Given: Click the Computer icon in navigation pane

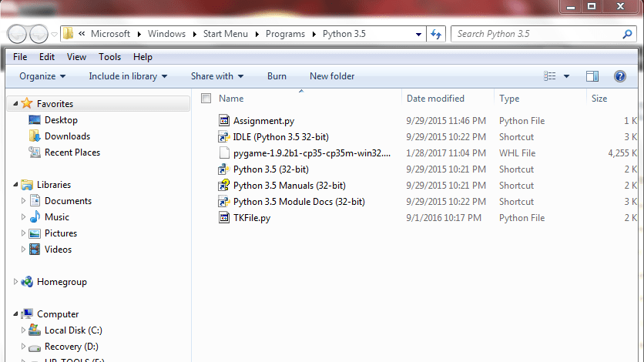Looking at the screenshot, I should point(27,314).
